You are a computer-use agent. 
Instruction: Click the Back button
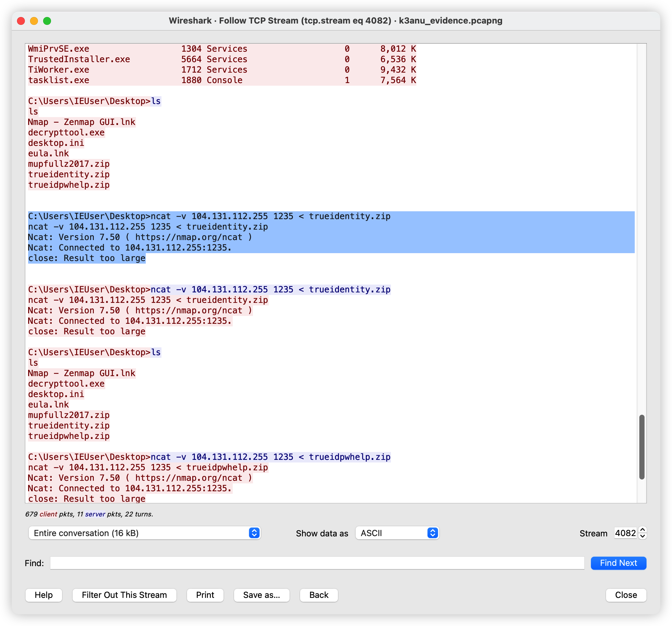319,595
